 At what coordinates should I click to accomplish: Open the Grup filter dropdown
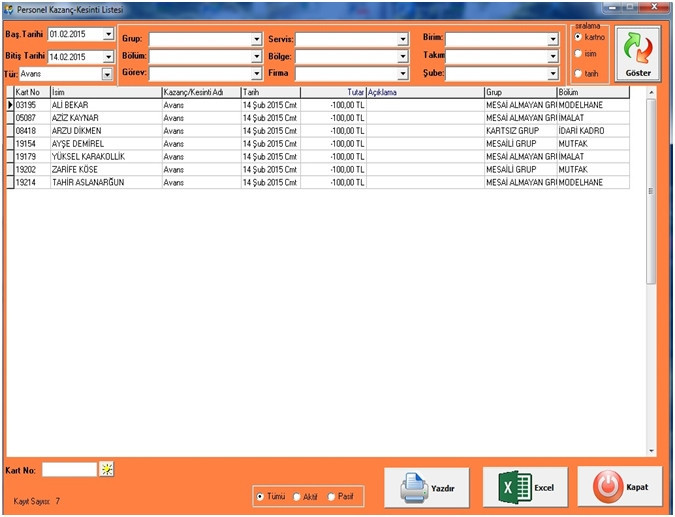[257, 40]
